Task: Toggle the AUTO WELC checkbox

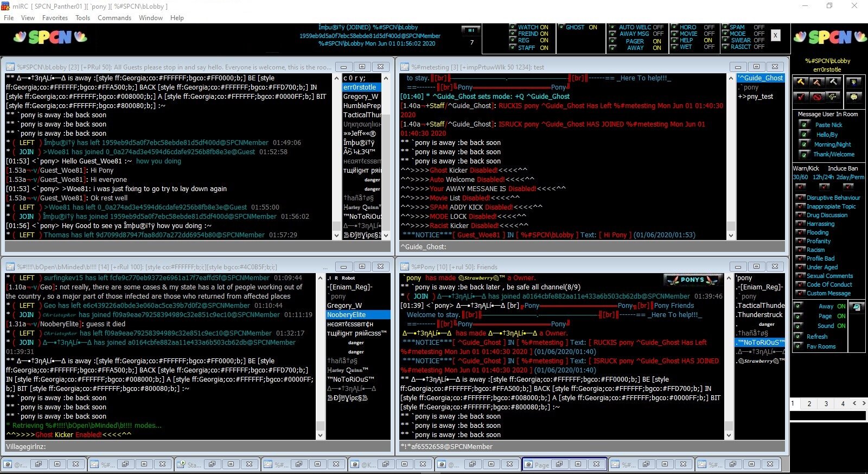Action: coord(612,27)
